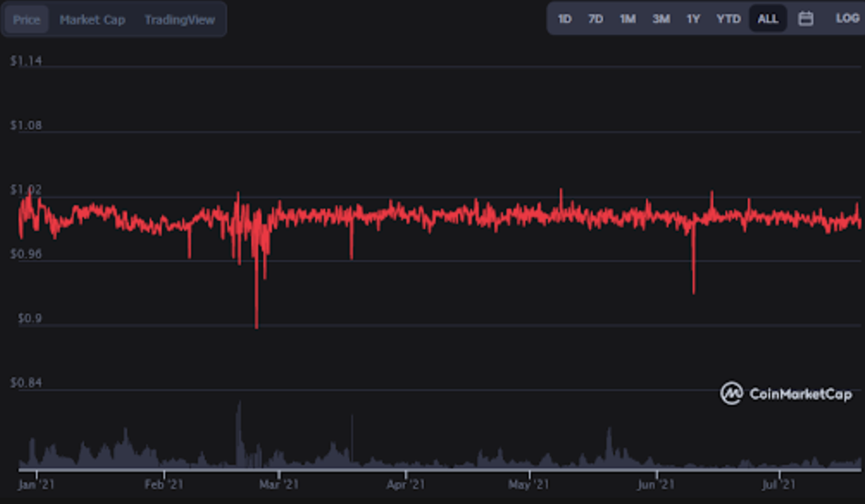The height and width of the screenshot is (504, 865).
Task: Select the 1D time range
Action: (565, 18)
